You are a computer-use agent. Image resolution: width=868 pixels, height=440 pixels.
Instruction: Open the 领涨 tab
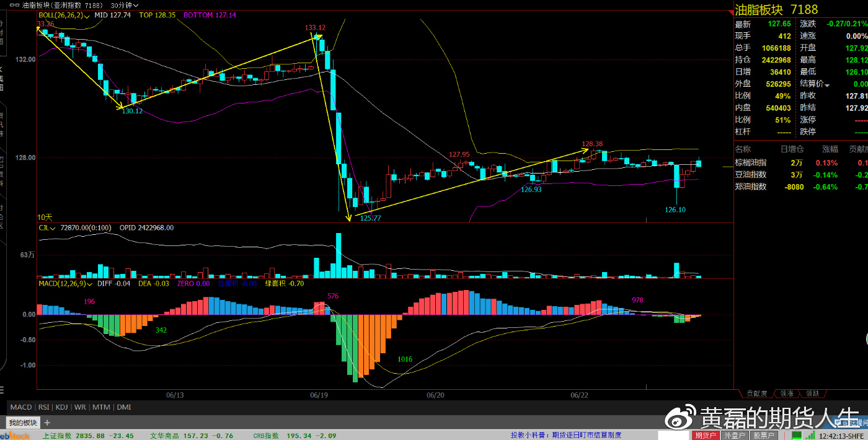pyautogui.click(x=786, y=393)
